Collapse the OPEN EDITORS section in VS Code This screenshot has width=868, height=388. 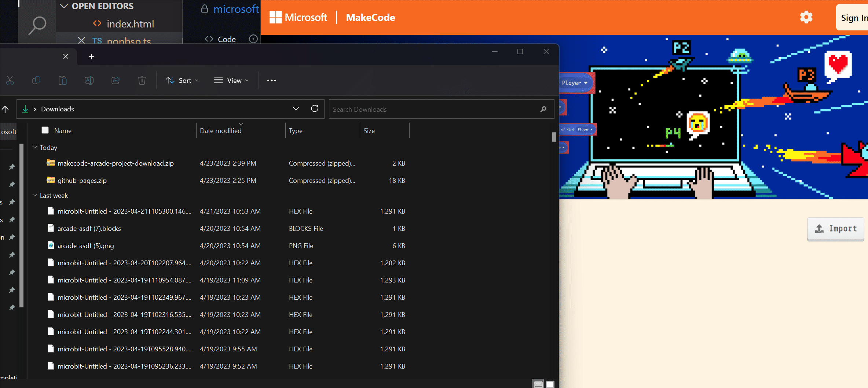click(64, 6)
